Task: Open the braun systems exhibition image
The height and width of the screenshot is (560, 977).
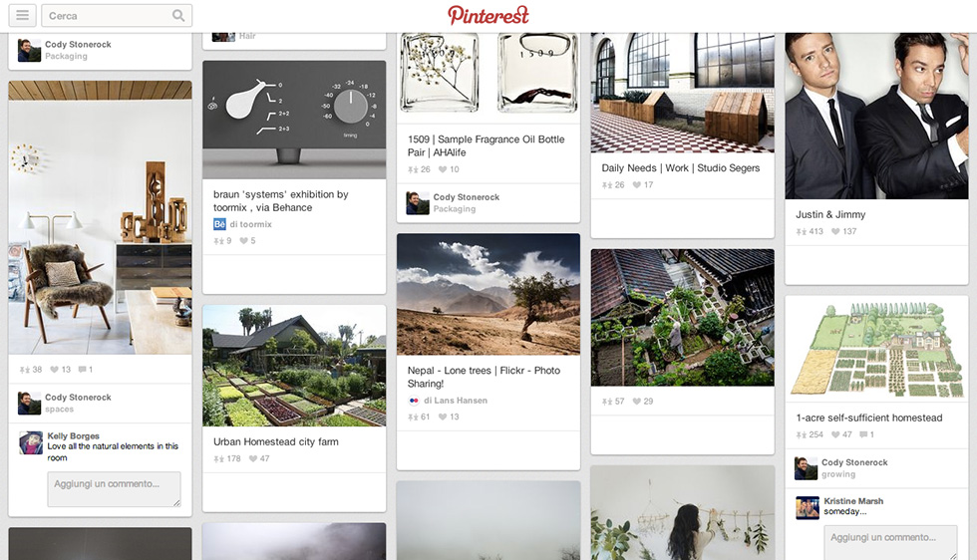Action: point(294,121)
